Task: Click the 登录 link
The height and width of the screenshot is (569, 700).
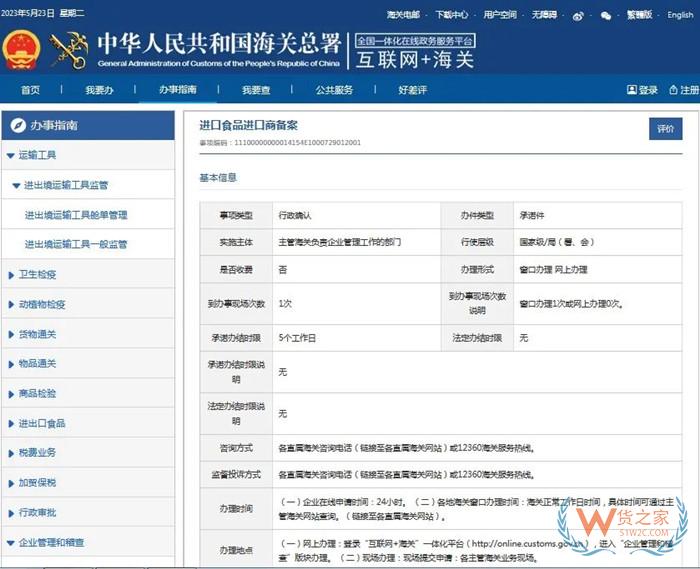Action: click(648, 90)
